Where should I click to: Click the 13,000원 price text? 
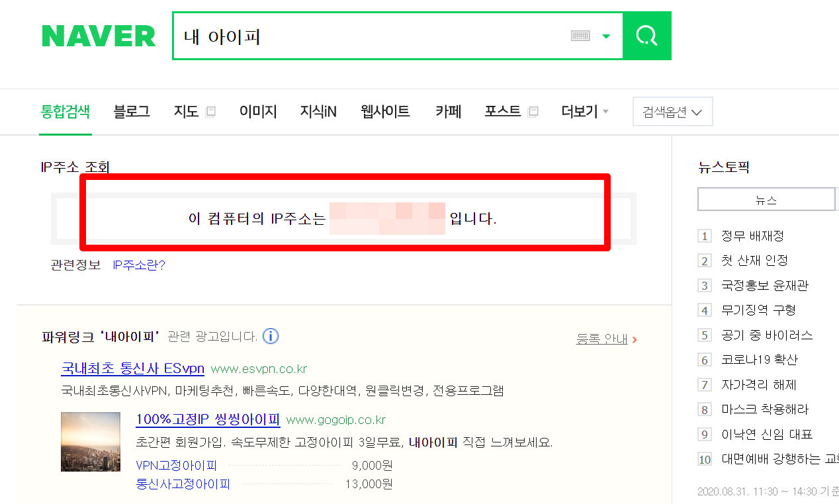click(x=369, y=484)
